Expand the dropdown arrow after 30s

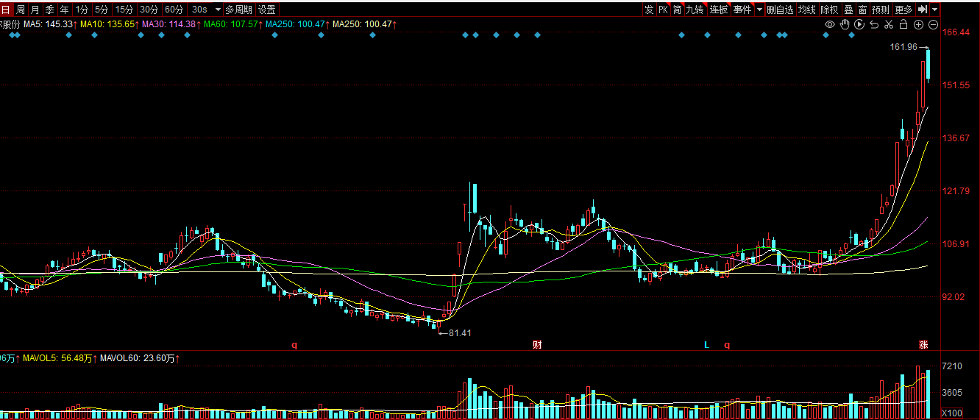[x=218, y=10]
